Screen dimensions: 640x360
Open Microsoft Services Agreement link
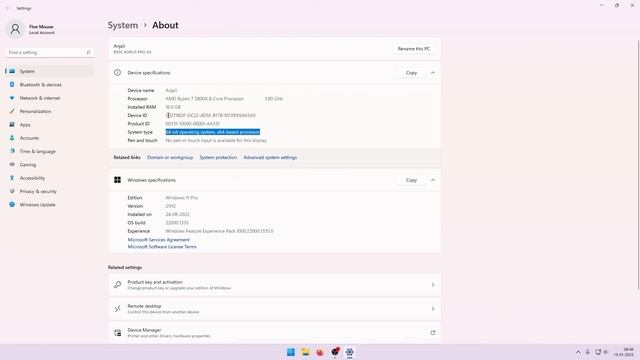[x=159, y=240]
